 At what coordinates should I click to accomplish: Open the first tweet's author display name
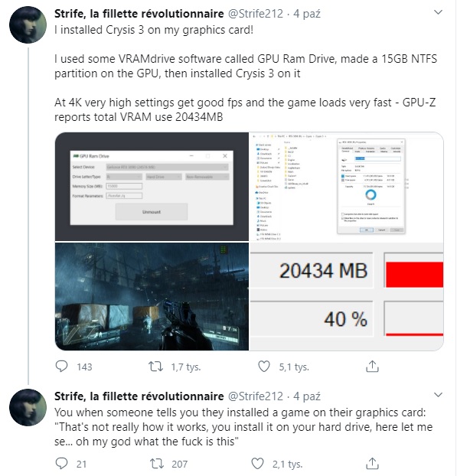point(139,14)
